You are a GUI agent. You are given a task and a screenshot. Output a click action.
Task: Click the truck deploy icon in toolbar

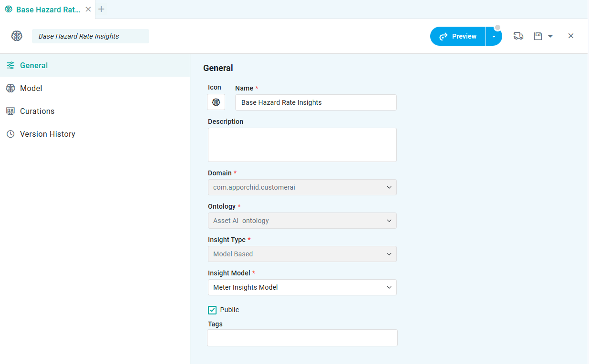[518, 36]
